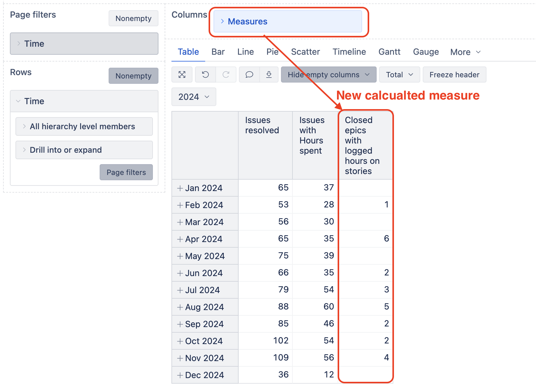Screen dimensions: 536x392
Task: Click the Page filters button under Time
Action: 126,172
